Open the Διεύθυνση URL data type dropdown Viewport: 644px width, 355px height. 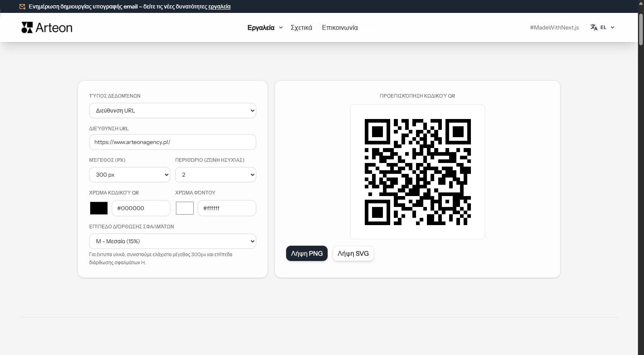click(x=173, y=111)
